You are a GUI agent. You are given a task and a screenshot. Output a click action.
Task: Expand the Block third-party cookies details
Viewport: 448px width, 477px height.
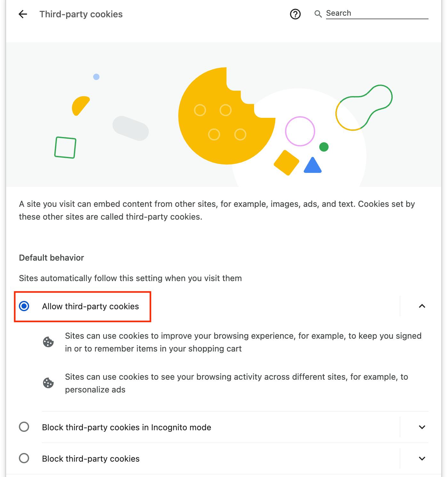point(422,458)
